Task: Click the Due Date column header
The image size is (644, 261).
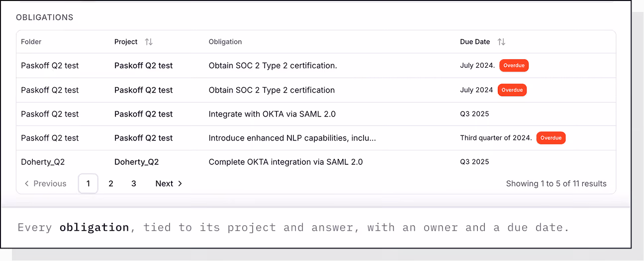Action: (475, 42)
